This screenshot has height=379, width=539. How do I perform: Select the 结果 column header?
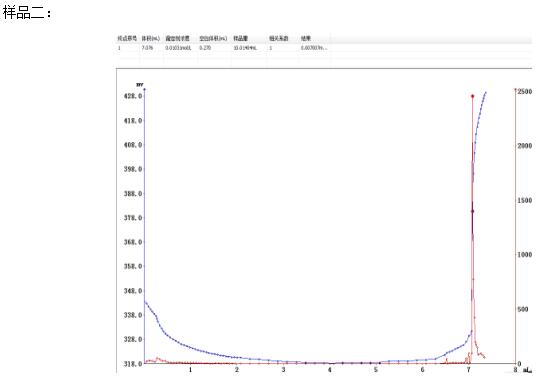click(306, 38)
